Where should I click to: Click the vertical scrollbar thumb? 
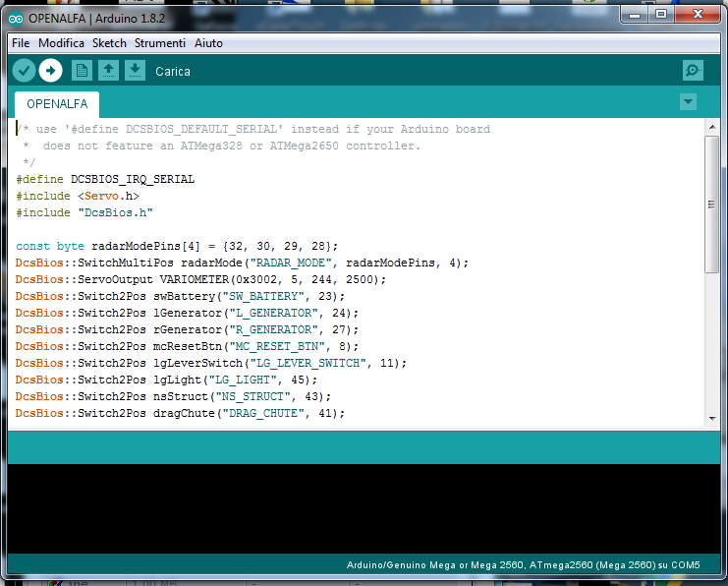coord(711,205)
